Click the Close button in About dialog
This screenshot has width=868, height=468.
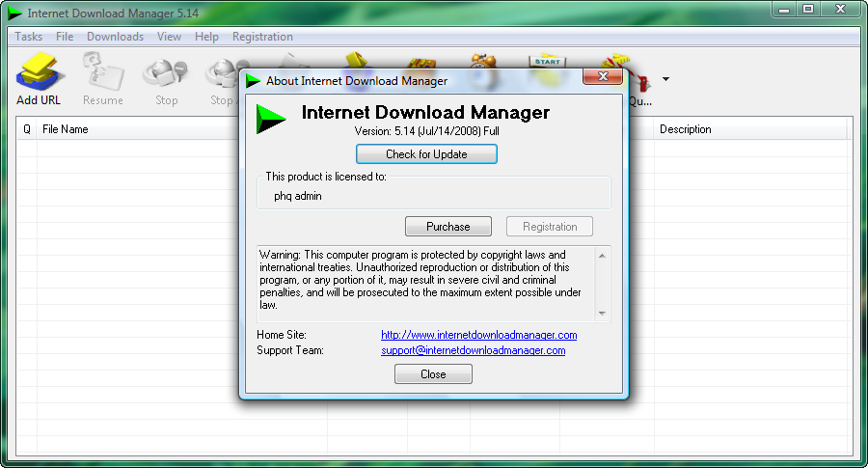433,373
